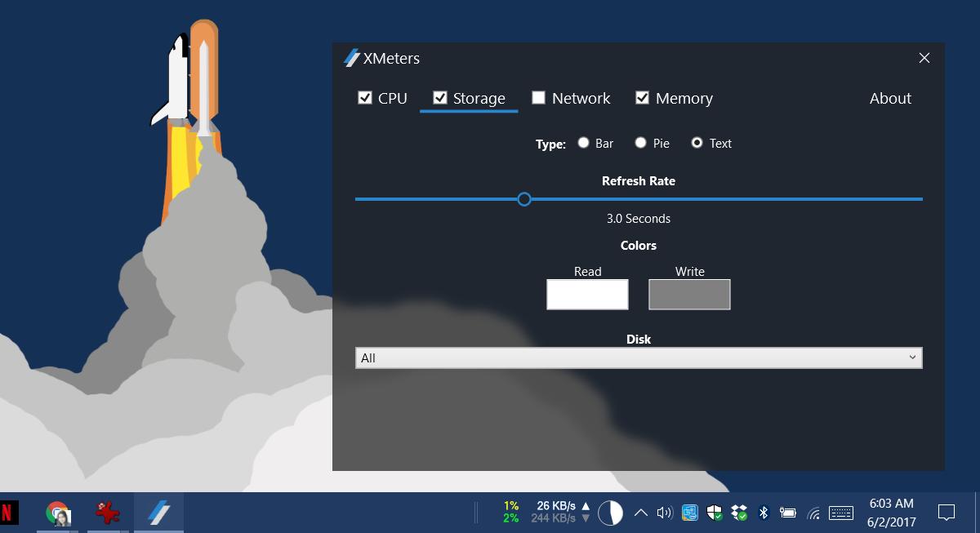Click the battery status tray icon
Screen dimensions: 980x533
(788, 513)
